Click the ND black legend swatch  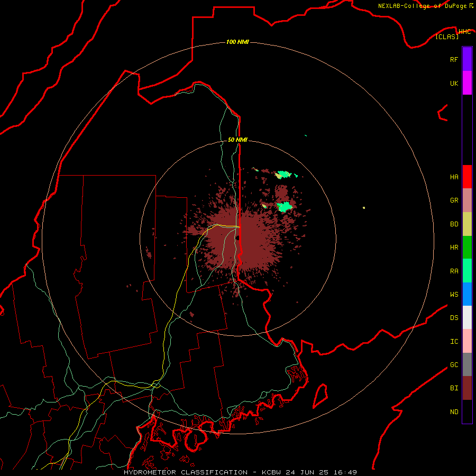[467, 411]
